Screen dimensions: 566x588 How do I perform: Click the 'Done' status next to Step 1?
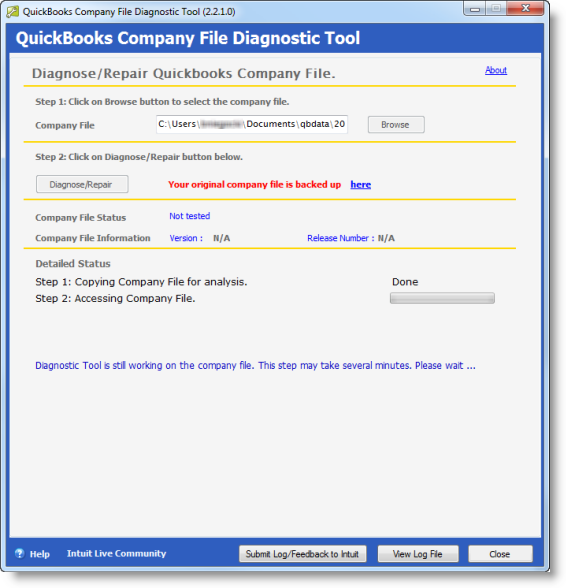405,282
